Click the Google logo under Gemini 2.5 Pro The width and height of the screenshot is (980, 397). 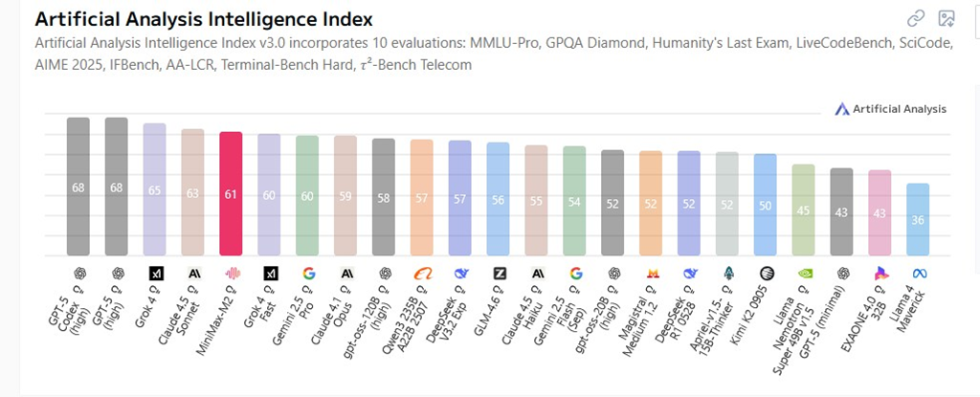pos(307,274)
